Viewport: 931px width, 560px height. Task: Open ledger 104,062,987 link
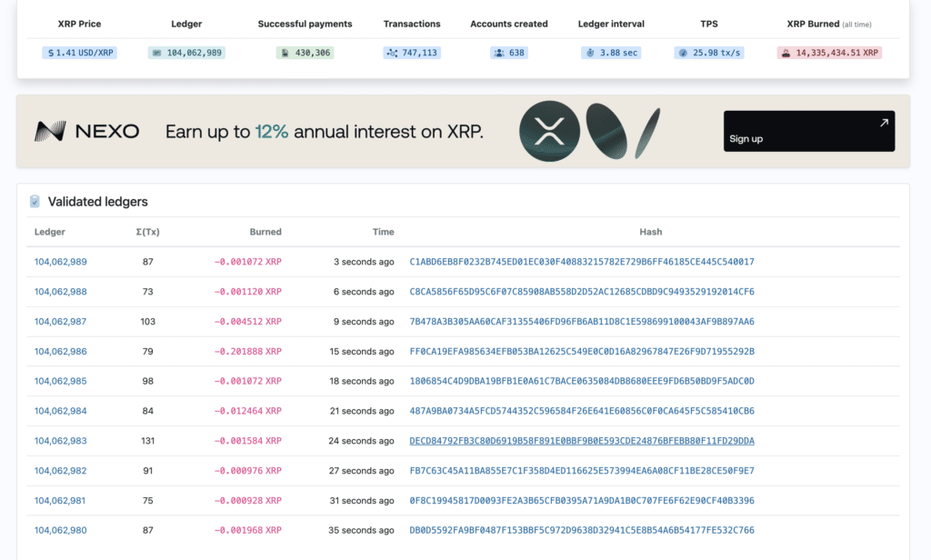pyautogui.click(x=61, y=321)
